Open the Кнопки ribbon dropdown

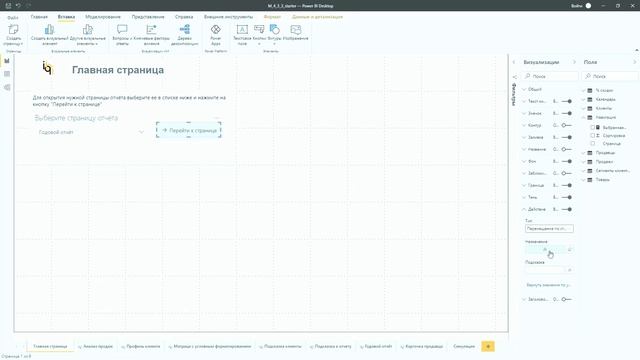259,34
